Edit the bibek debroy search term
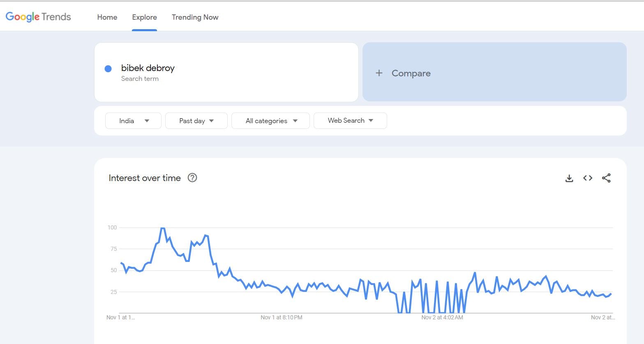This screenshot has height=344, width=644. (x=148, y=68)
